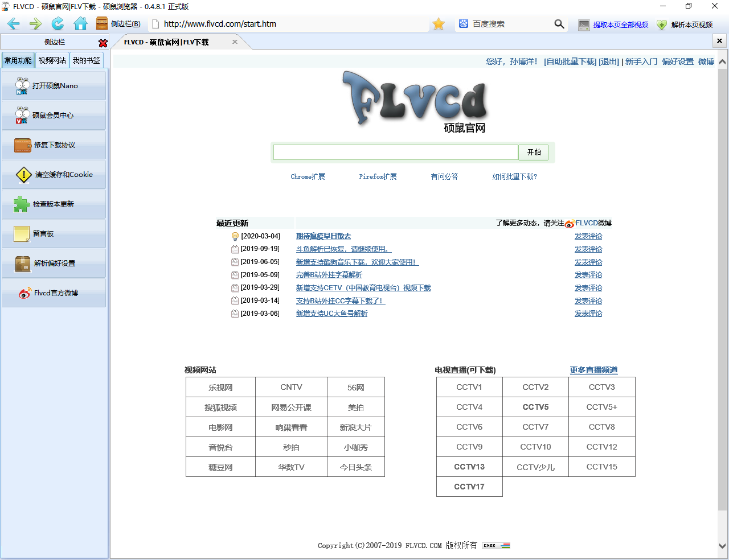Viewport: 729px width, 560px height.
Task: Extract all videos from this page
Action: [613, 24]
